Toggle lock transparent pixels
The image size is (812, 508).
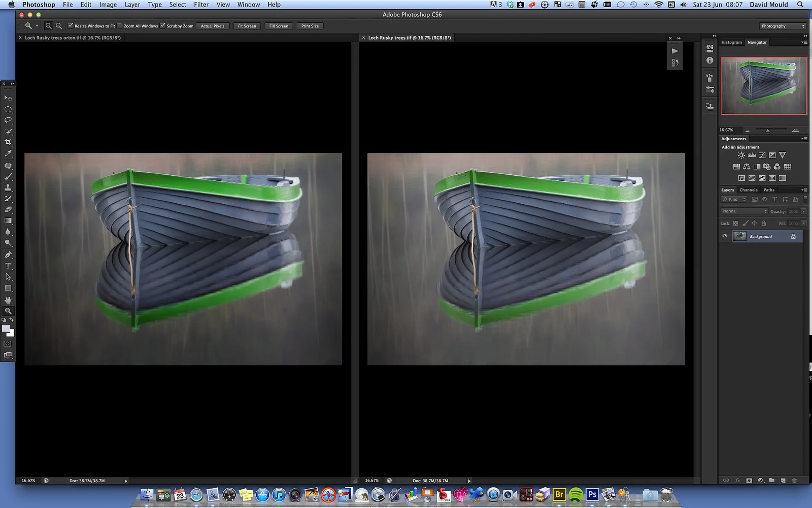click(735, 223)
